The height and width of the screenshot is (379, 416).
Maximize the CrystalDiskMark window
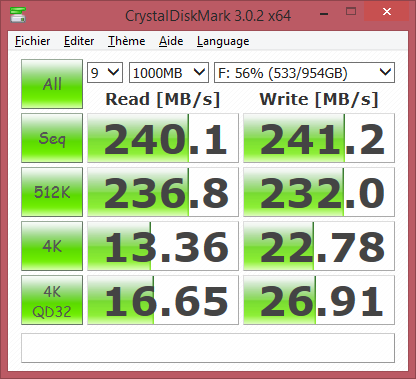click(351, 12)
